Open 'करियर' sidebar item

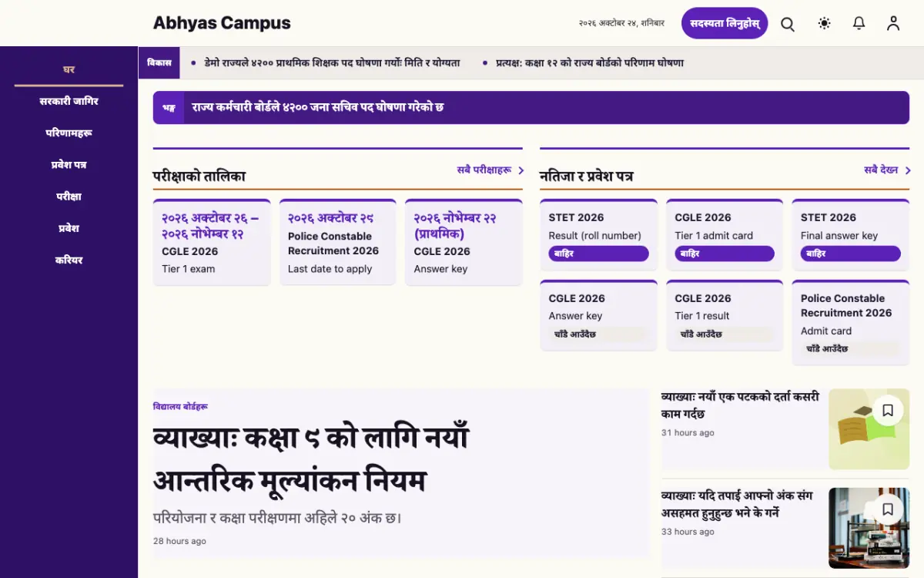pos(69,260)
